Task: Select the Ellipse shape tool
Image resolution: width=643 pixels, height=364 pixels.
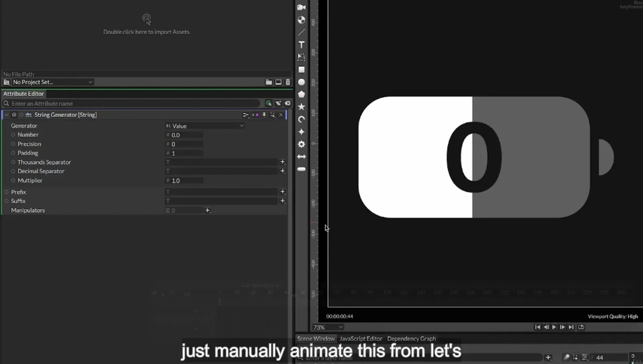Action: [x=301, y=82]
